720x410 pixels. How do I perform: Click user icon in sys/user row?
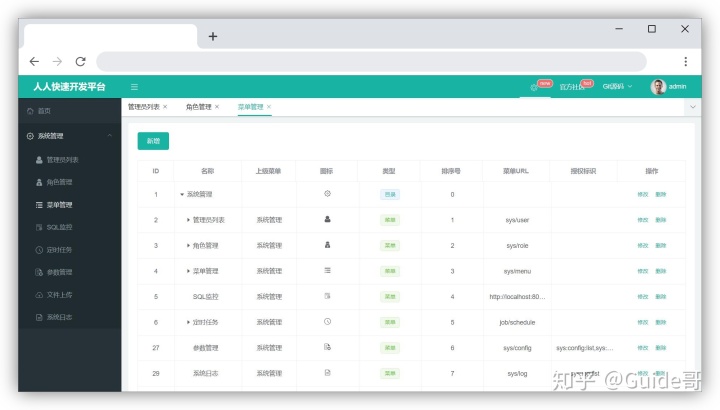click(327, 219)
